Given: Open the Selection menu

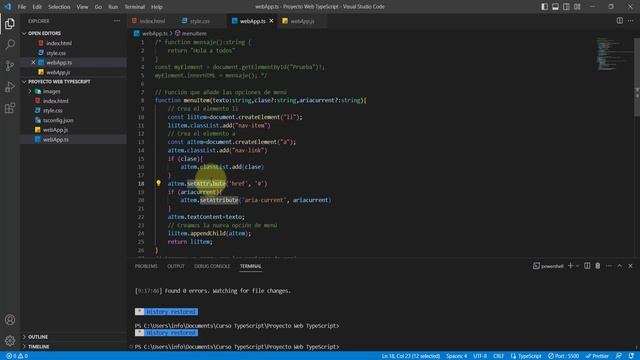Looking at the screenshot, I should [x=59, y=7].
